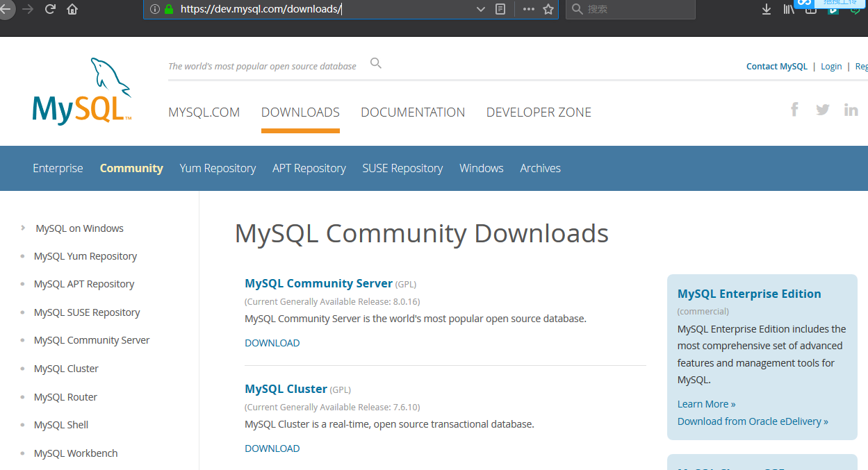Open page actions three-dot menu

click(x=529, y=9)
